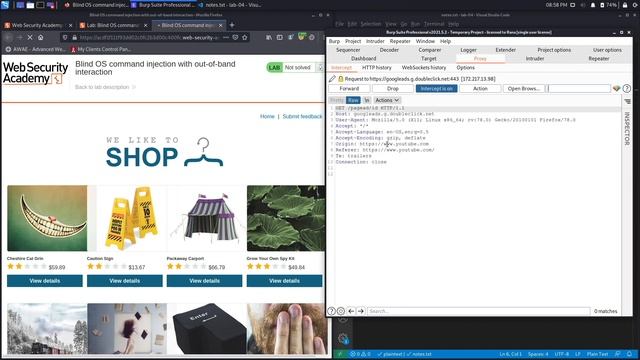Click the Burp request search field
The width and height of the screenshot is (640, 360).
tap(478, 311)
